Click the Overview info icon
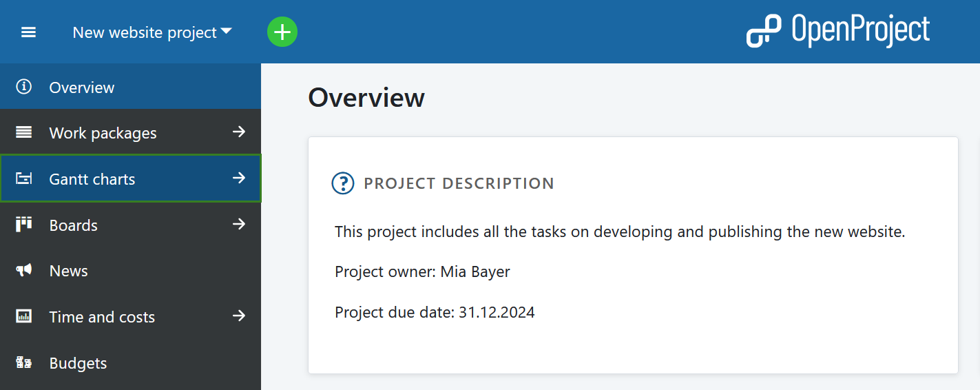This screenshot has width=980, height=390. [24, 87]
